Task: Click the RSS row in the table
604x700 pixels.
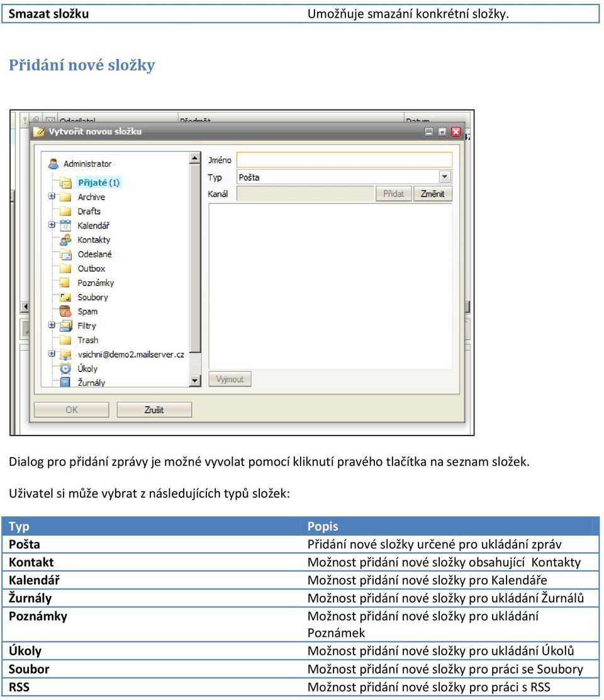Action: click(x=300, y=687)
